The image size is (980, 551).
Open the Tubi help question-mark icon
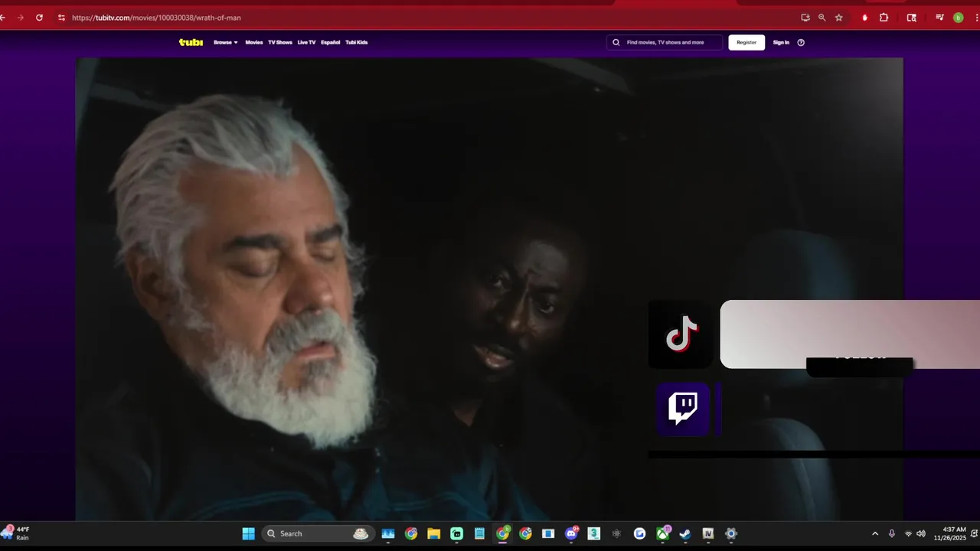801,42
